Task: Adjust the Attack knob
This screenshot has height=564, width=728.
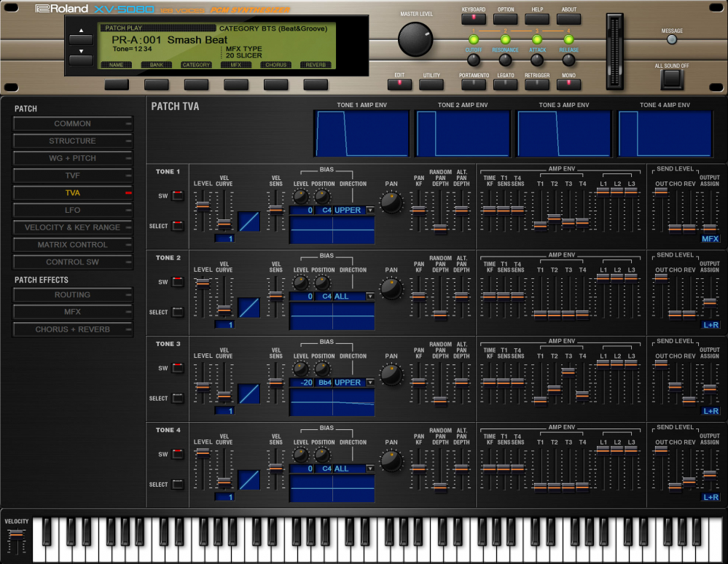Action: (x=537, y=60)
